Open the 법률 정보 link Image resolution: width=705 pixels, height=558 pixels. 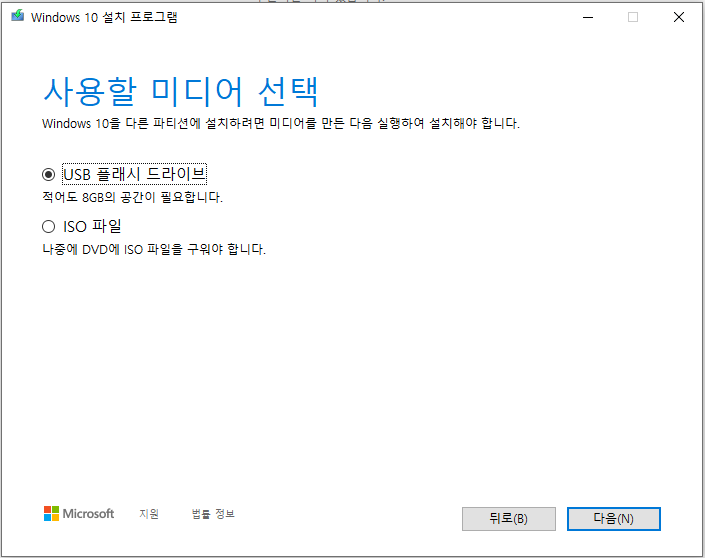pos(213,513)
